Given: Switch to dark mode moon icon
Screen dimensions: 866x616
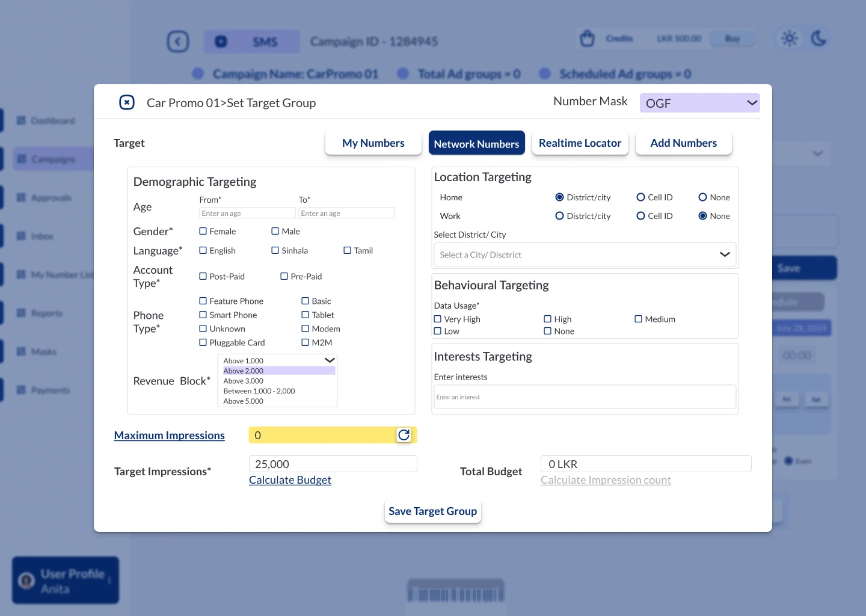Looking at the screenshot, I should click(x=818, y=38).
